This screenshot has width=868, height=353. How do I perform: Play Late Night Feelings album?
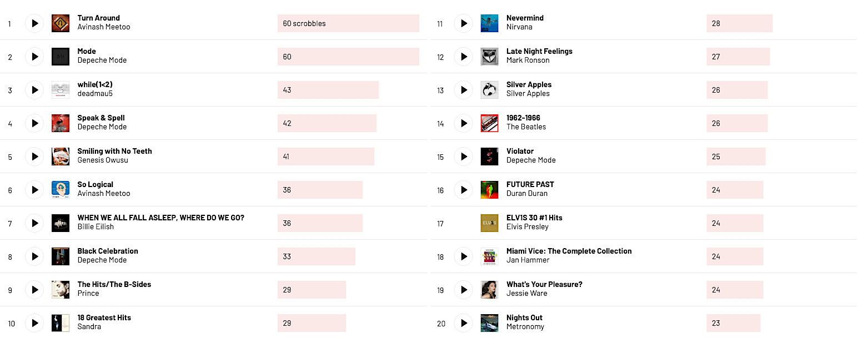[x=463, y=57]
